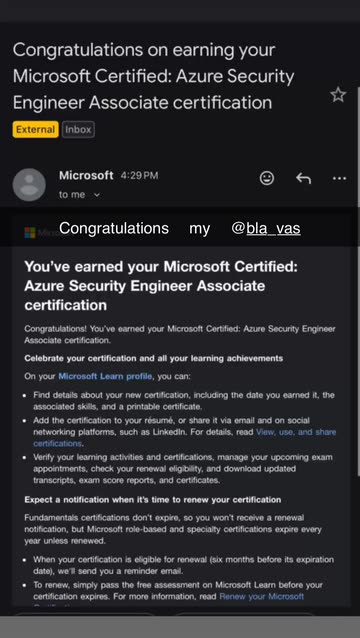This screenshot has height=638, width=360.
Task: Add emoji reaction using smiley icon
Action: point(267,178)
